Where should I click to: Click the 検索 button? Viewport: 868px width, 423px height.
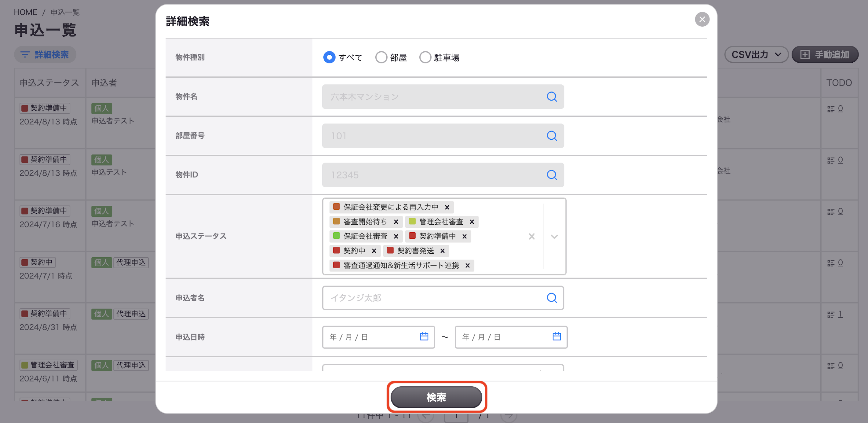point(436,397)
